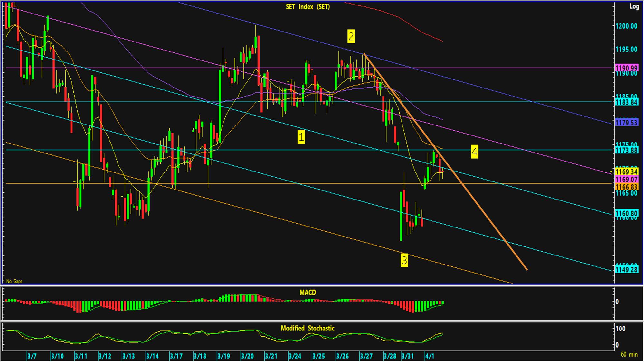644x362 pixels.
Task: Select the 3/7 date marker
Action: 32,356
